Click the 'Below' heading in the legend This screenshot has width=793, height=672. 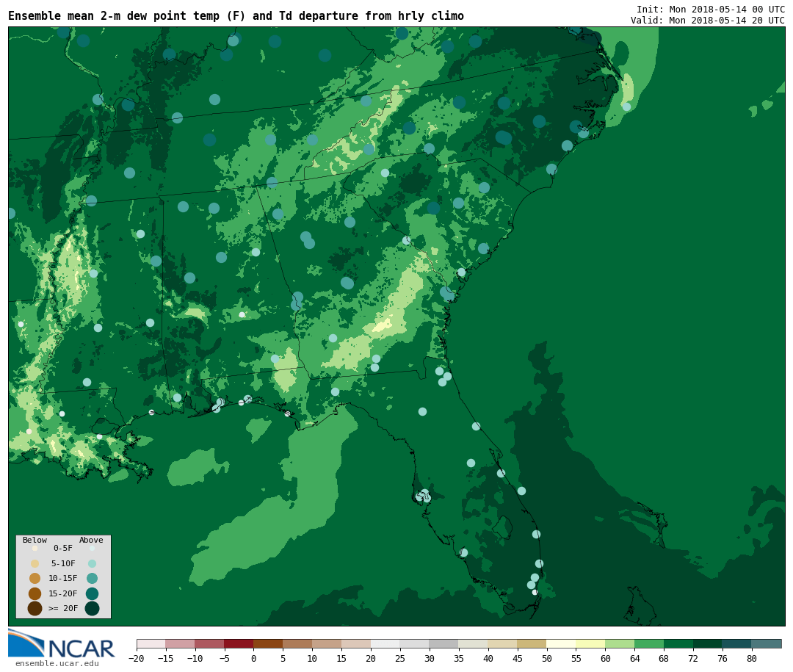tap(35, 540)
